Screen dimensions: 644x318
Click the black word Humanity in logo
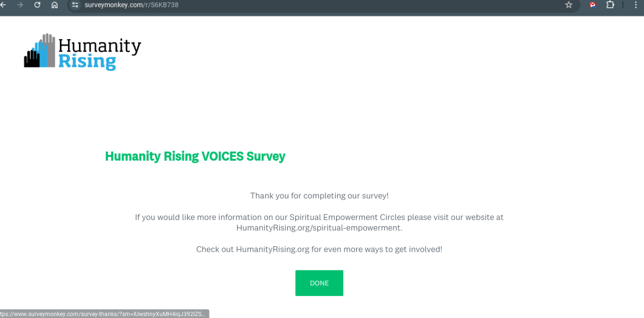100,46
